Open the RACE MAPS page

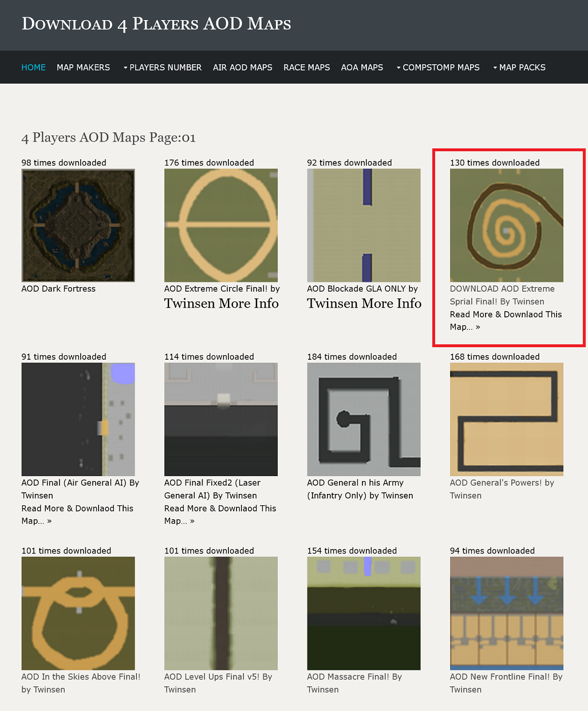click(306, 68)
